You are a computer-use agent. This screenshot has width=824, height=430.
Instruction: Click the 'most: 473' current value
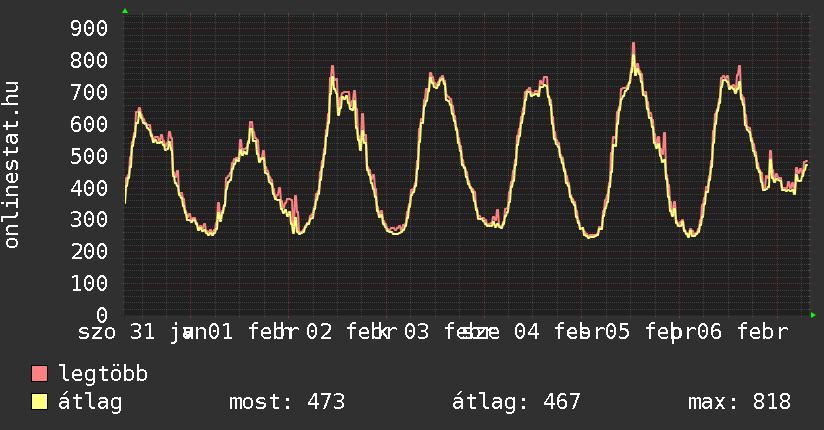coord(287,402)
